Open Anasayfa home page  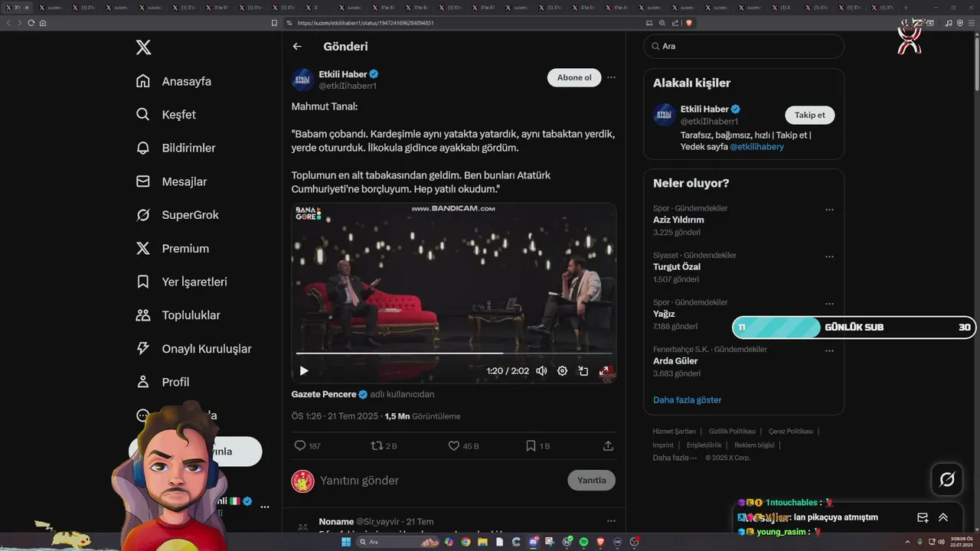pyautogui.click(x=173, y=81)
